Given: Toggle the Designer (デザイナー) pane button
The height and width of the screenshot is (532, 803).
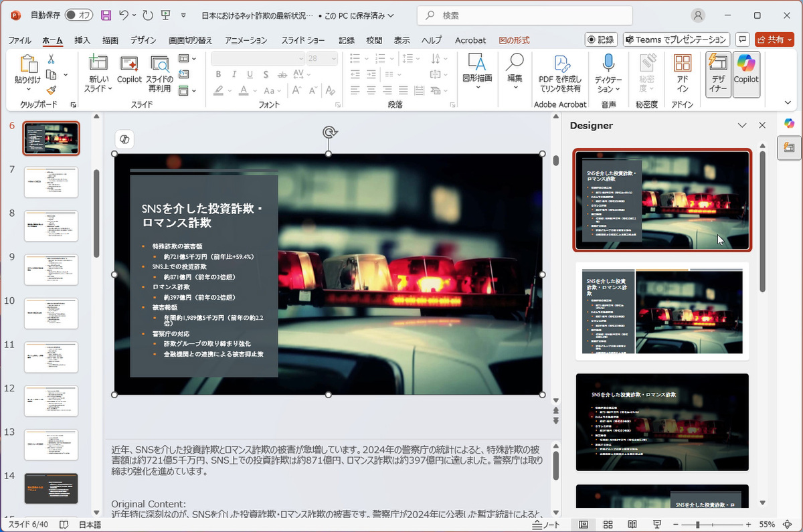Looking at the screenshot, I should (718, 74).
